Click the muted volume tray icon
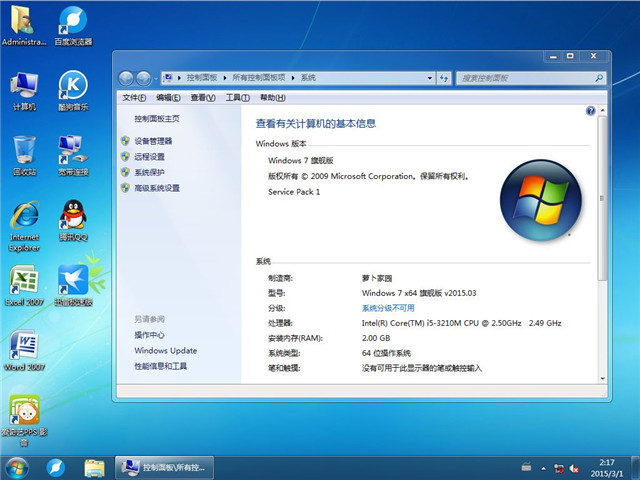This screenshot has height=480, width=640. (574, 468)
